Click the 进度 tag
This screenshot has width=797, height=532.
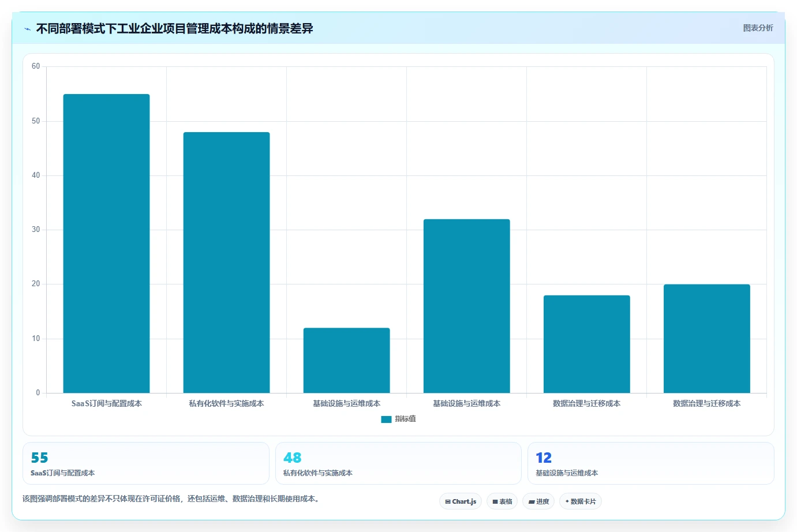538,501
